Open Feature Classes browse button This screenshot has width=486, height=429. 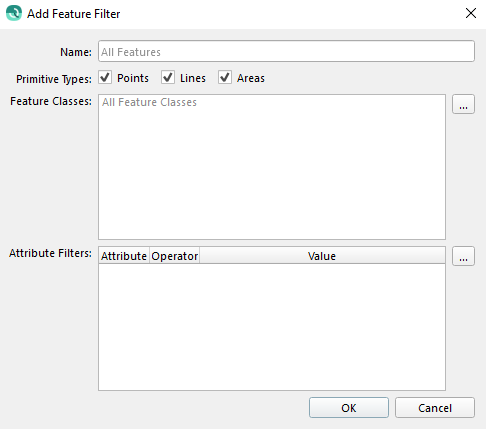tap(463, 104)
